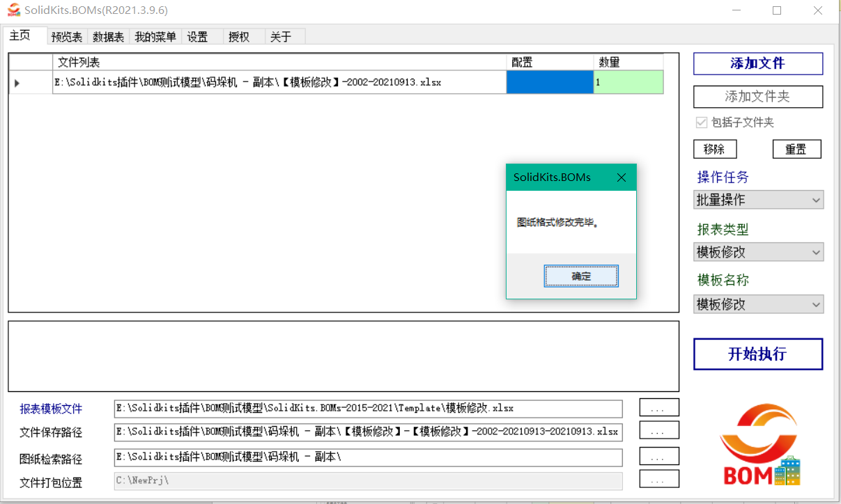This screenshot has height=504, width=841.
Task: Click the 文件打包位置 field with C:\NewPrj\
Action: [x=368, y=481]
